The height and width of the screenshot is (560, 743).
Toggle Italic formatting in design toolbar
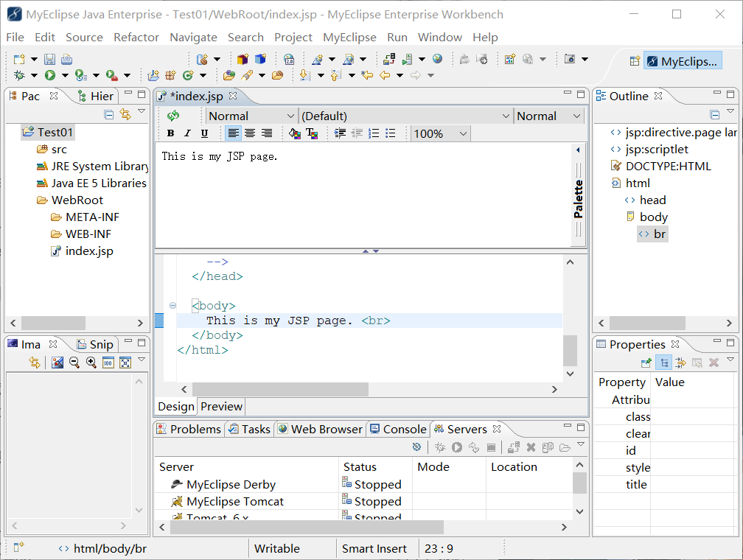[188, 133]
